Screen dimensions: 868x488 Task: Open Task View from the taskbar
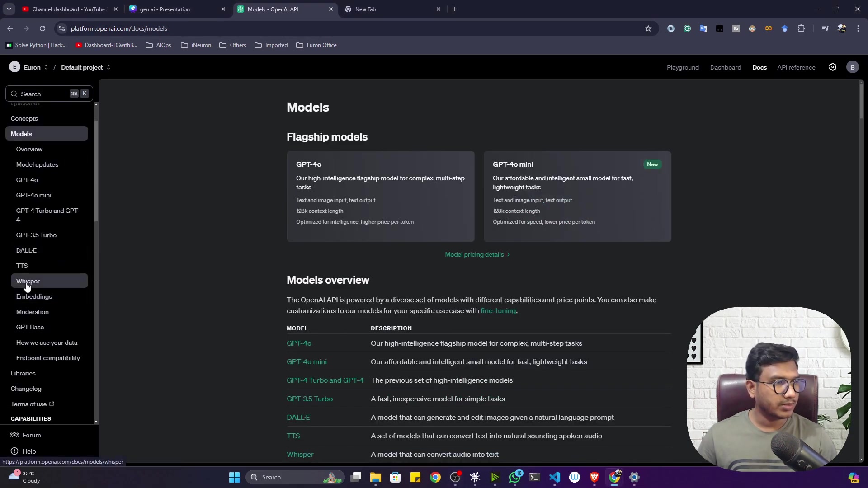tap(356, 477)
